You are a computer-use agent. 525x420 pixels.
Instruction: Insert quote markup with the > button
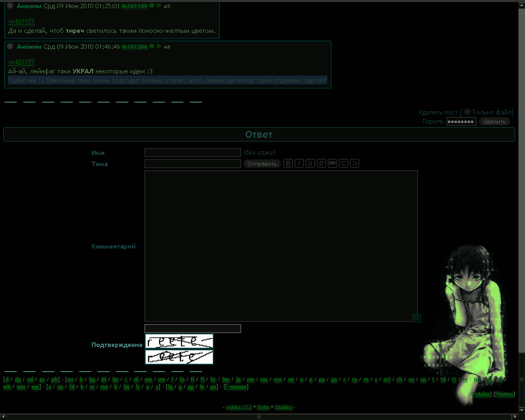point(354,163)
